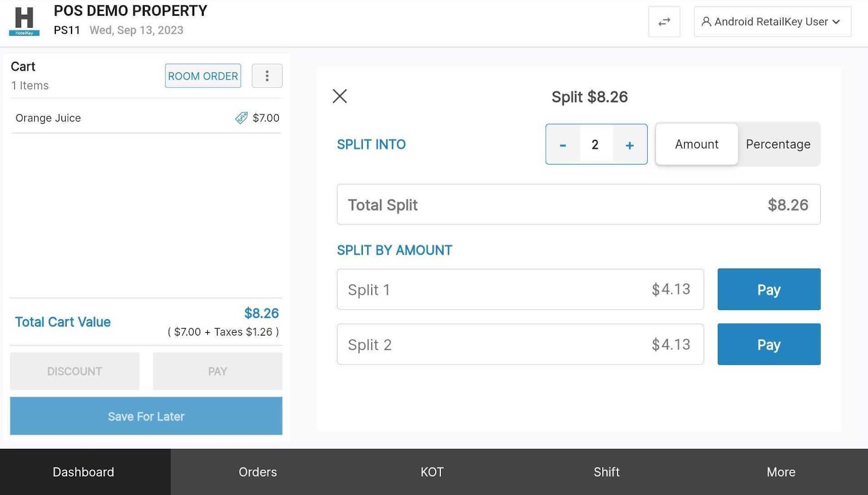Tap Save For Later button
This screenshot has width=868, height=495.
[x=146, y=416]
